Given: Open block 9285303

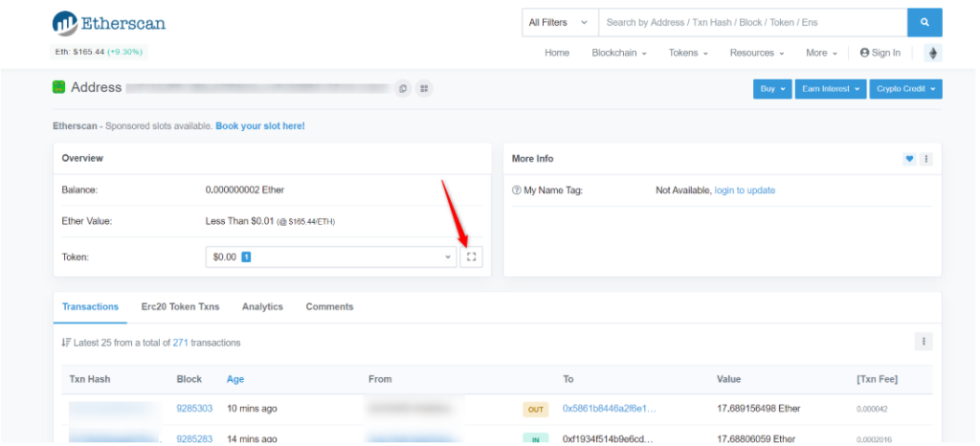Looking at the screenshot, I should pyautogui.click(x=194, y=409).
